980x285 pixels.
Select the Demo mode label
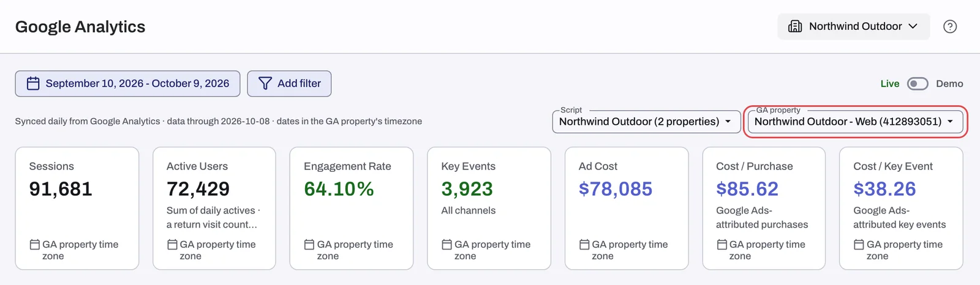click(949, 84)
